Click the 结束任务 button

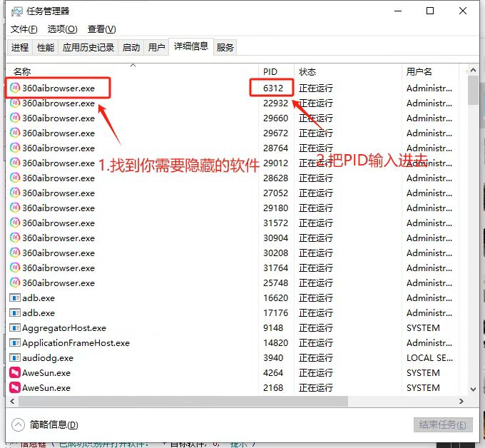(442, 425)
